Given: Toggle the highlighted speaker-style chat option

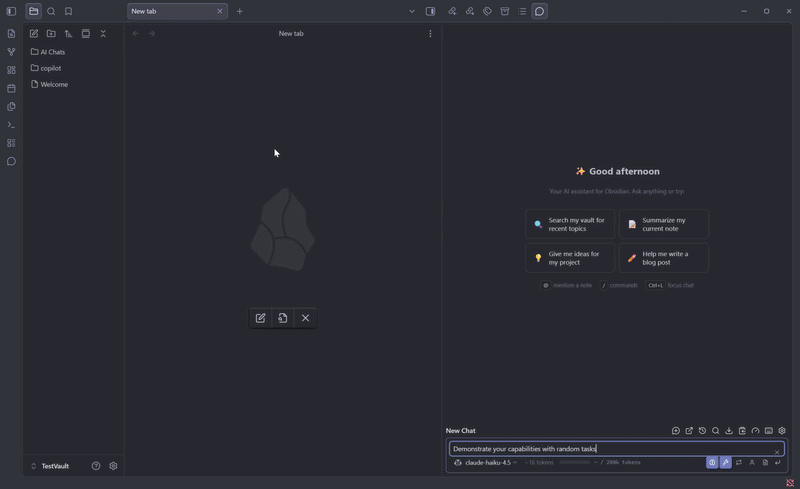Looking at the screenshot, I should (712, 462).
